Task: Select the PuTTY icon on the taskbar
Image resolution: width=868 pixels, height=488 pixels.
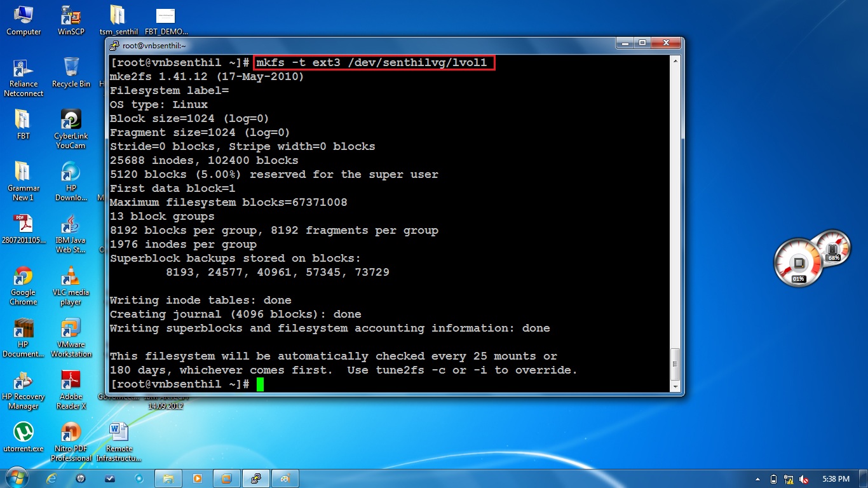Action: [256, 478]
